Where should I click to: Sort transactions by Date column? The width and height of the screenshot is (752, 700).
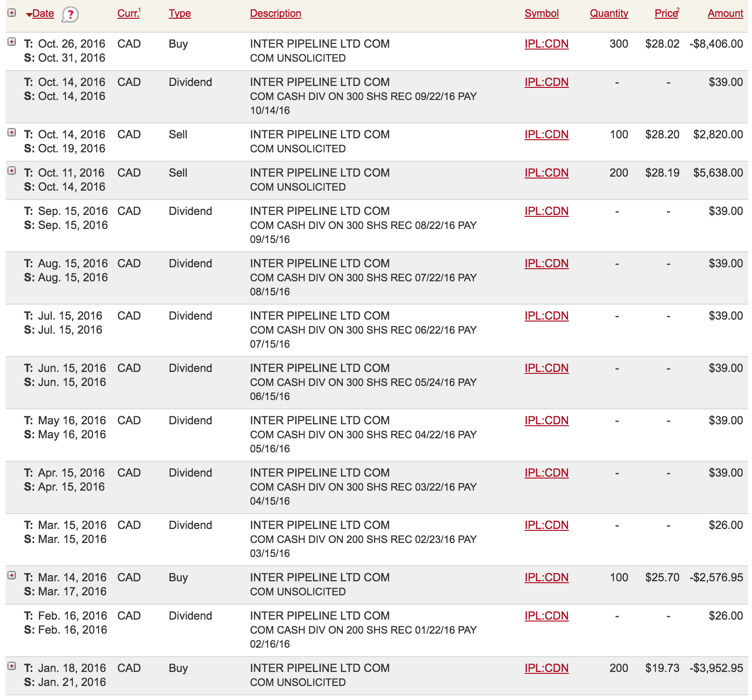[43, 14]
